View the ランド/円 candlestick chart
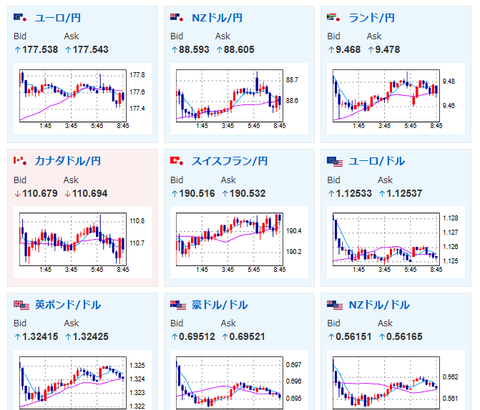Screen dimensions: 480x410 click(396, 99)
